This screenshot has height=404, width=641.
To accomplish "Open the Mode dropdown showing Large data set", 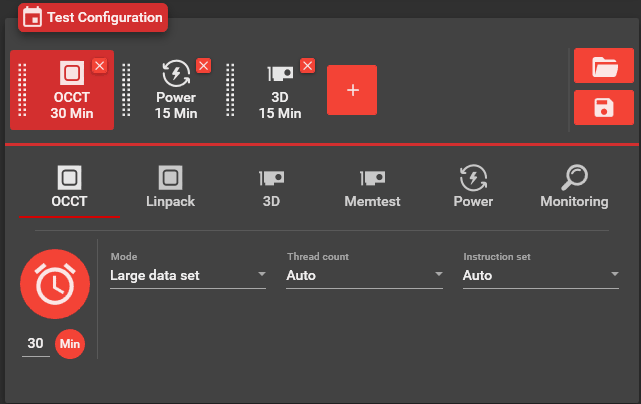I will pos(188,275).
